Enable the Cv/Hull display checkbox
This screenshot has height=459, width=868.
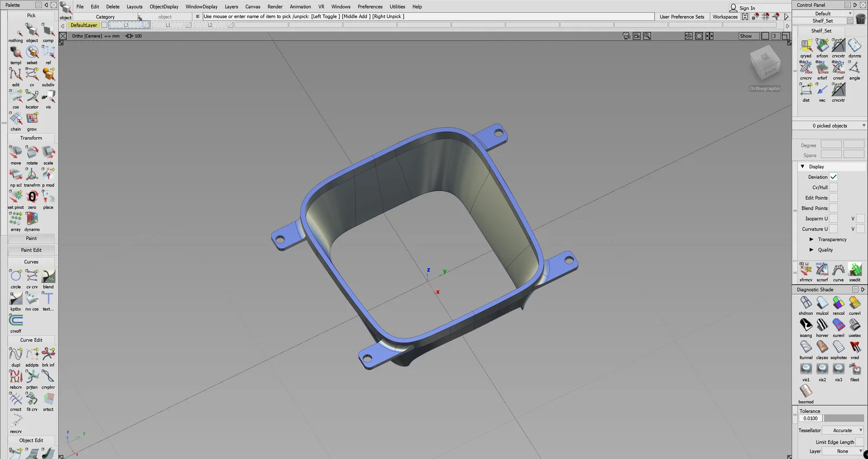coord(833,187)
